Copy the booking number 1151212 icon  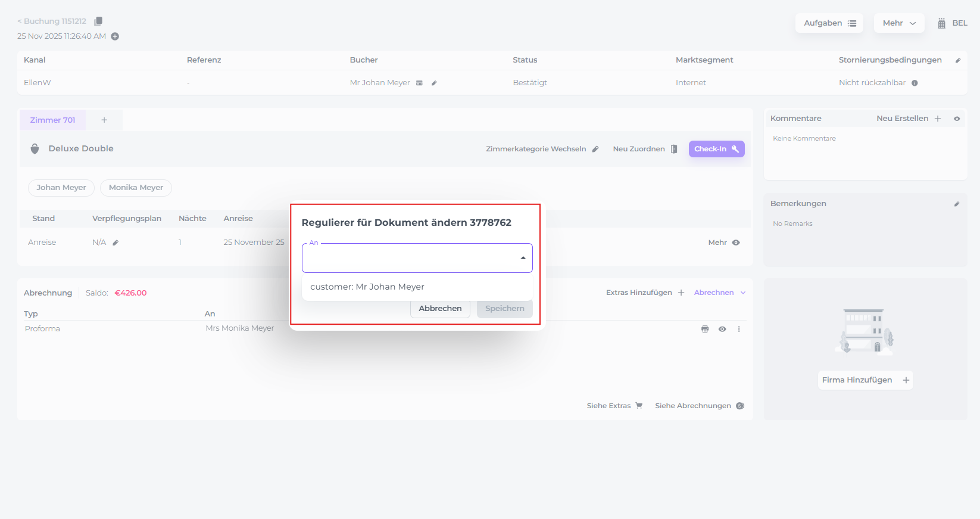coord(98,21)
